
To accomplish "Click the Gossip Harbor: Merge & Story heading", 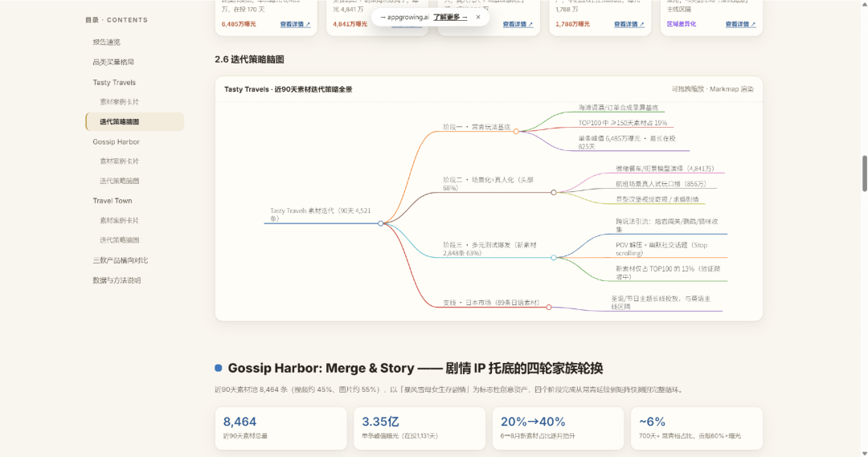I will click(x=416, y=368).
